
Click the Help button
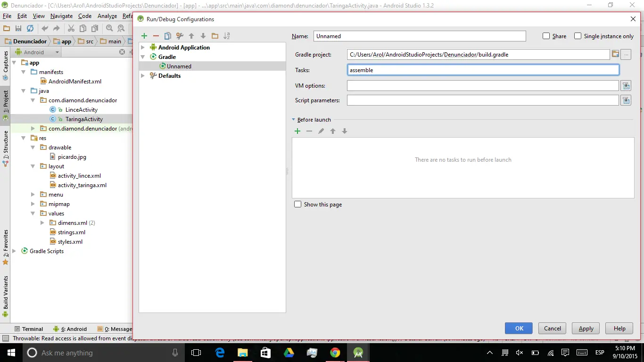[619, 329]
